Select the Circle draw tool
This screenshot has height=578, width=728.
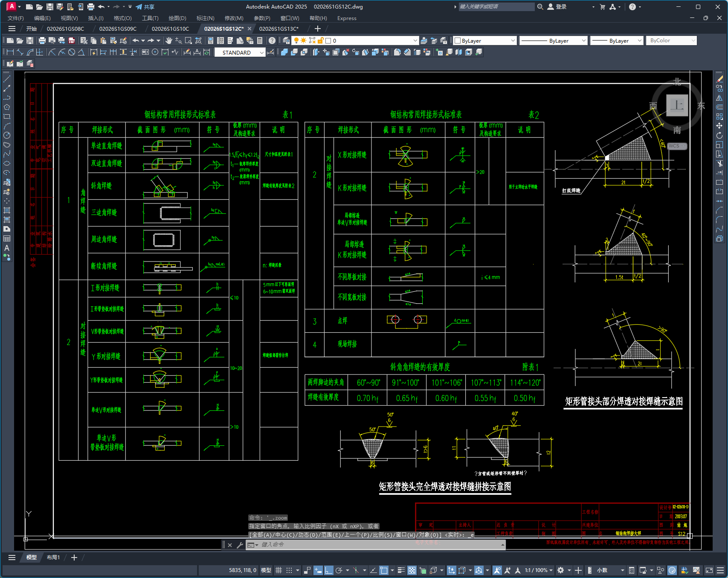(x=7, y=135)
